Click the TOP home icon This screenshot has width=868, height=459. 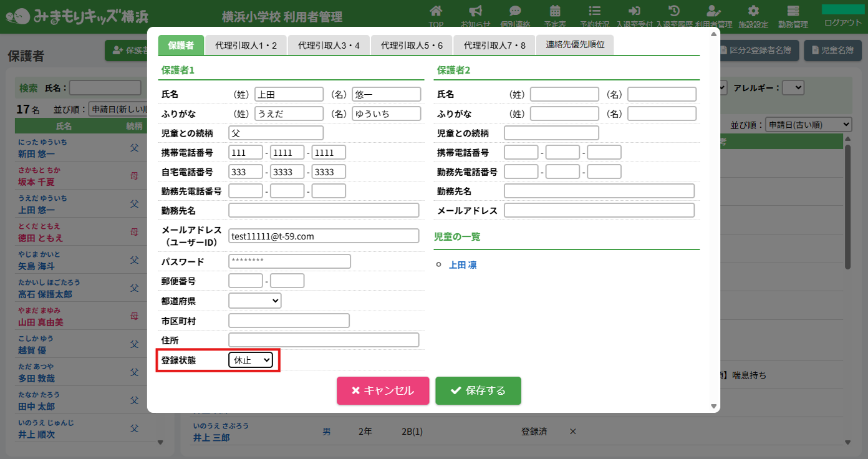point(436,11)
